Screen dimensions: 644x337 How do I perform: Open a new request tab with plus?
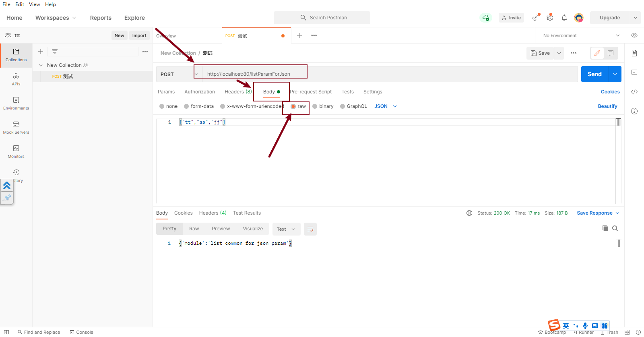point(299,35)
